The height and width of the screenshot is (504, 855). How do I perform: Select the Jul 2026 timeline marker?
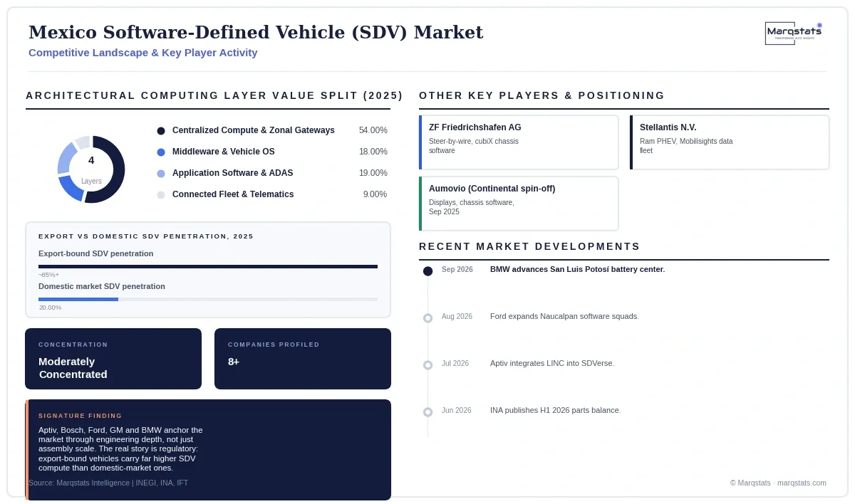pyautogui.click(x=427, y=365)
